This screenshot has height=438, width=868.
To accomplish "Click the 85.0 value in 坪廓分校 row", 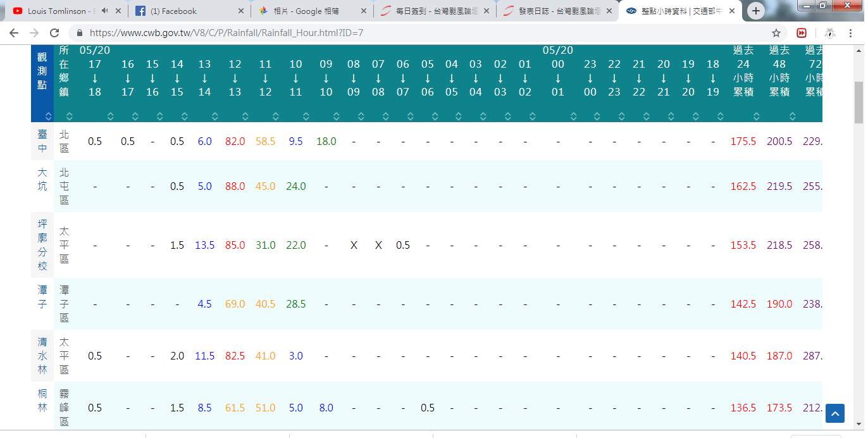I will pyautogui.click(x=235, y=245).
